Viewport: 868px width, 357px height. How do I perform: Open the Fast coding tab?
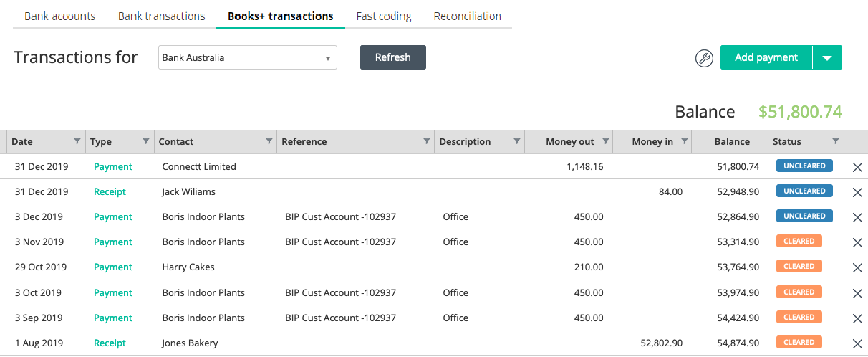[384, 16]
